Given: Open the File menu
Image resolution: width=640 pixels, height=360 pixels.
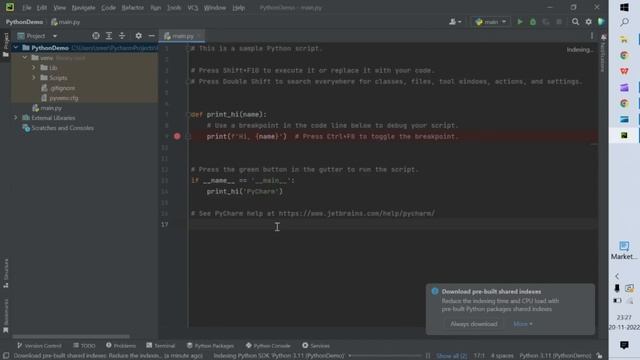Looking at the screenshot, I should tap(27, 8).
